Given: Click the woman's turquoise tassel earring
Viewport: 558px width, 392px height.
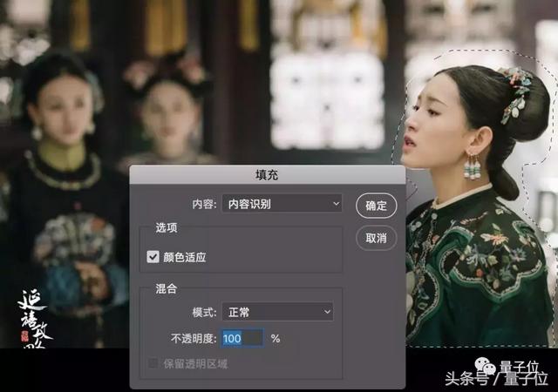Looking at the screenshot, I should click(x=472, y=166).
